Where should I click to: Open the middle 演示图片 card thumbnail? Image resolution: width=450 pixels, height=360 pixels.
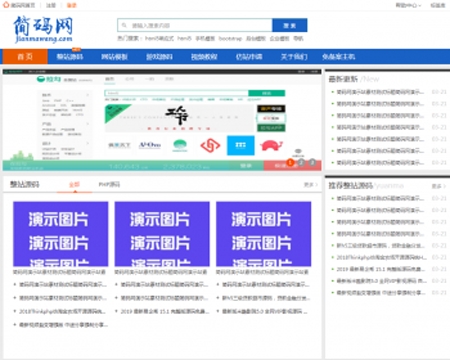(x=162, y=234)
